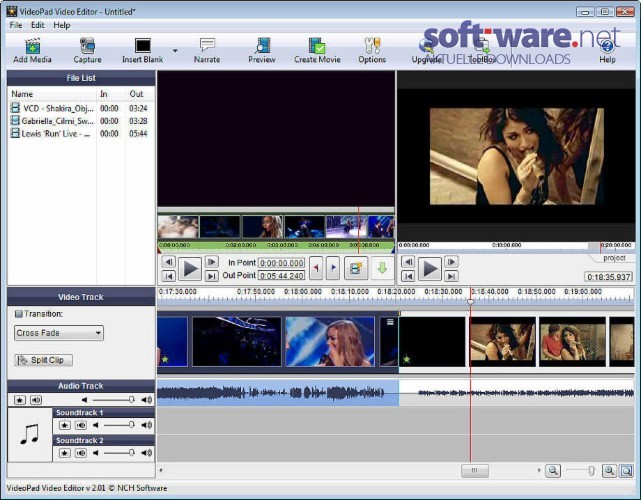Click the Video Track panel header
The width and height of the screenshot is (641, 500).
click(x=81, y=297)
